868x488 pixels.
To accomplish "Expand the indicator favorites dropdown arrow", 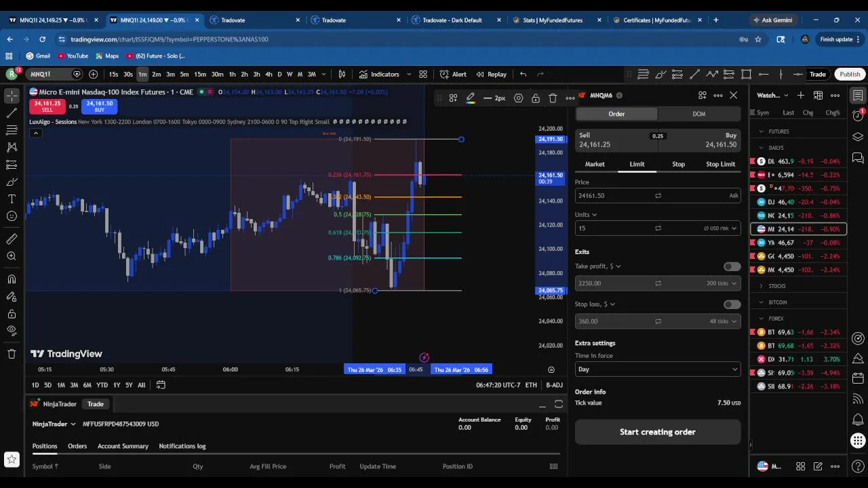I will 408,74.
